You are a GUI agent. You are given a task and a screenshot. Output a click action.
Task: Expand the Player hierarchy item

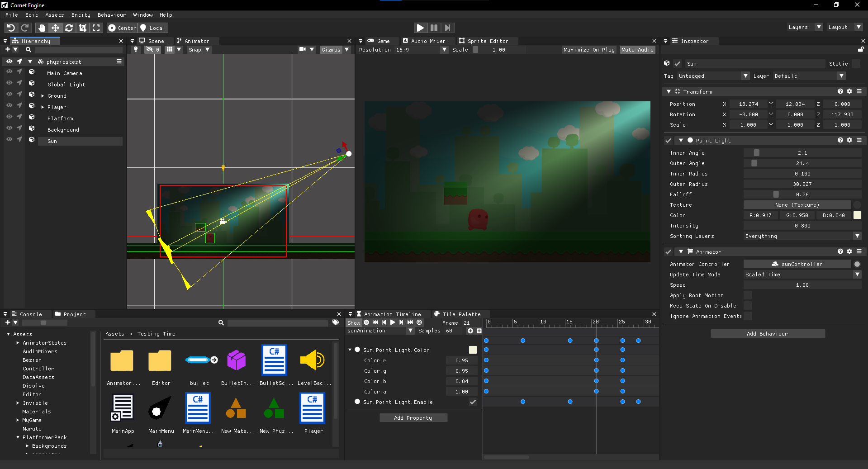pyautogui.click(x=43, y=107)
